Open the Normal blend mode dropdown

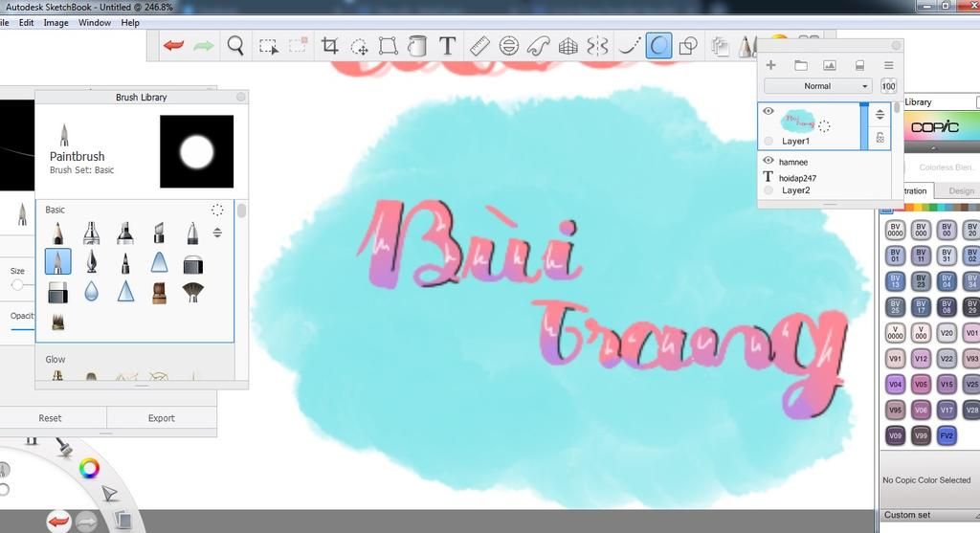click(x=817, y=86)
